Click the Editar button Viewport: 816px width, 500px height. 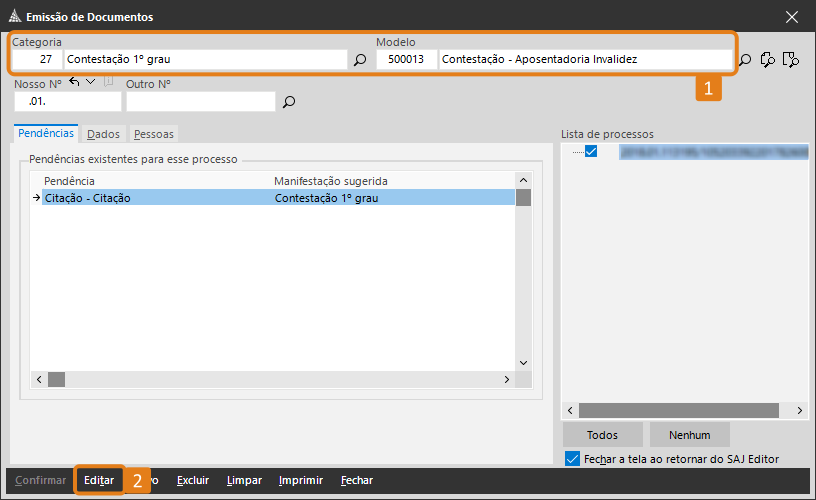coord(99,480)
